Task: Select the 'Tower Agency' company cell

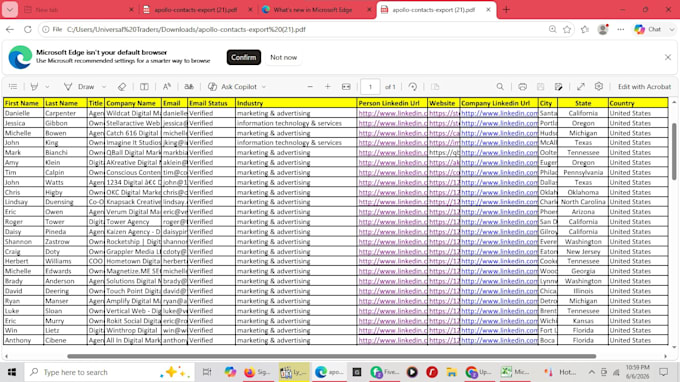Action: coord(133,222)
